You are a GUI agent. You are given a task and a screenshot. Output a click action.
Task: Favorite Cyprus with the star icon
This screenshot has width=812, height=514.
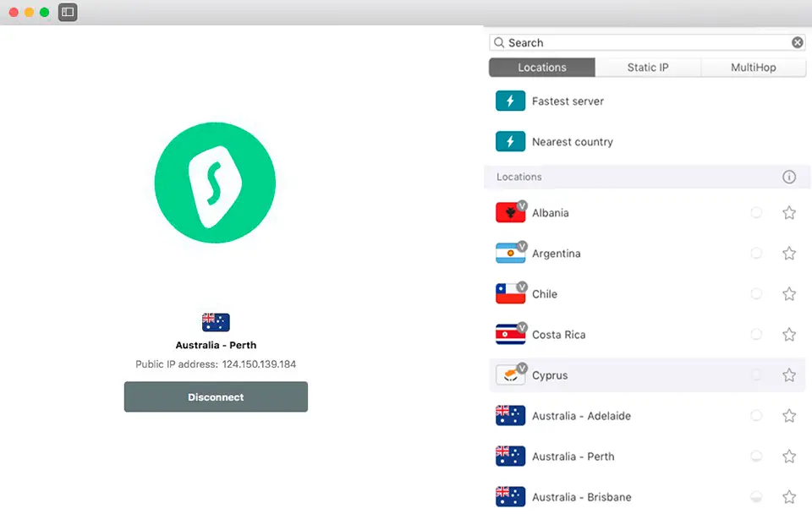pyautogui.click(x=788, y=375)
